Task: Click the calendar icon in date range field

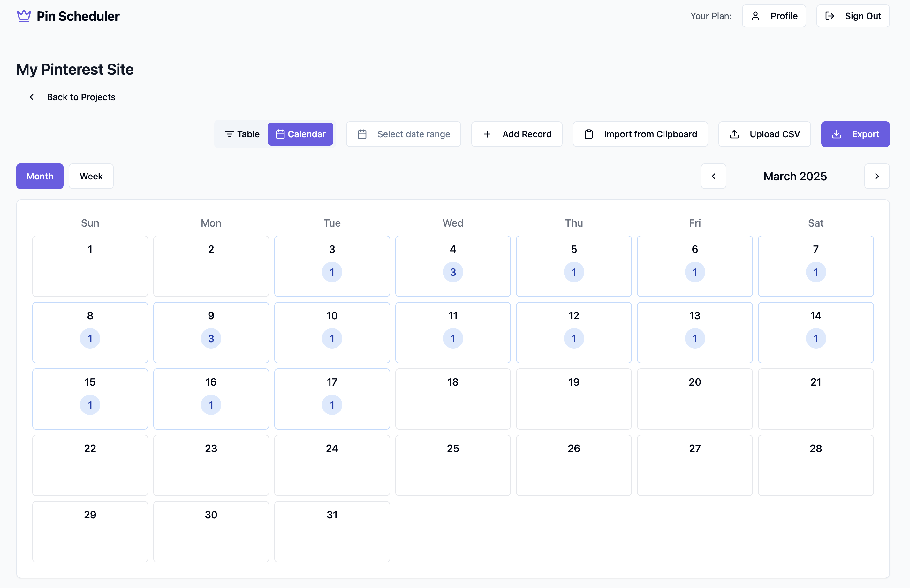Action: pyautogui.click(x=362, y=134)
